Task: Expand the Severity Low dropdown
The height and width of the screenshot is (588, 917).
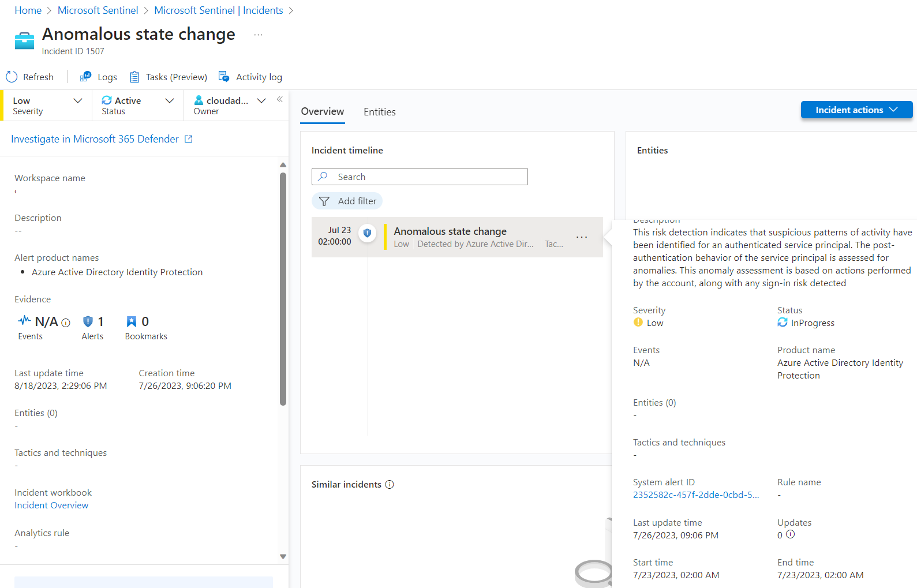Action: 78,100
